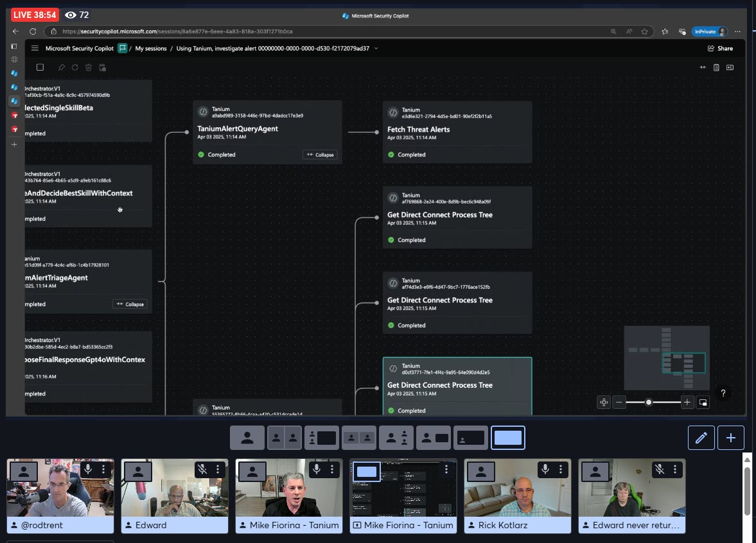Viewport: 756px width, 543px height.
Task: Collapse the AlertTriageAgent node
Action: click(x=130, y=304)
